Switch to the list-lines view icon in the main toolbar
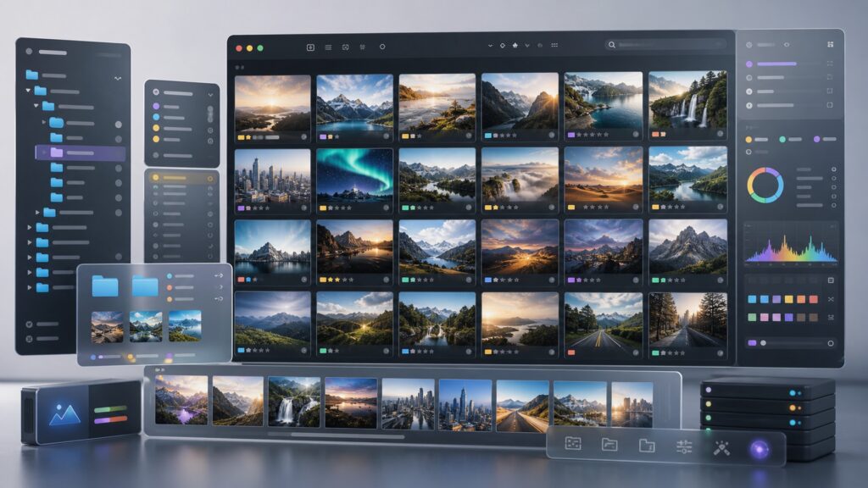The width and height of the screenshot is (868, 488). (x=328, y=47)
